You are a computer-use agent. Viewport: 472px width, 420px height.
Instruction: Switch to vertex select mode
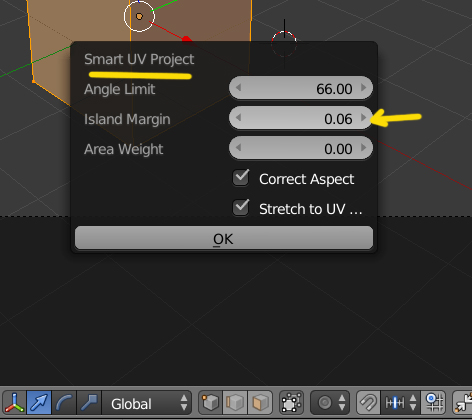tap(210, 403)
